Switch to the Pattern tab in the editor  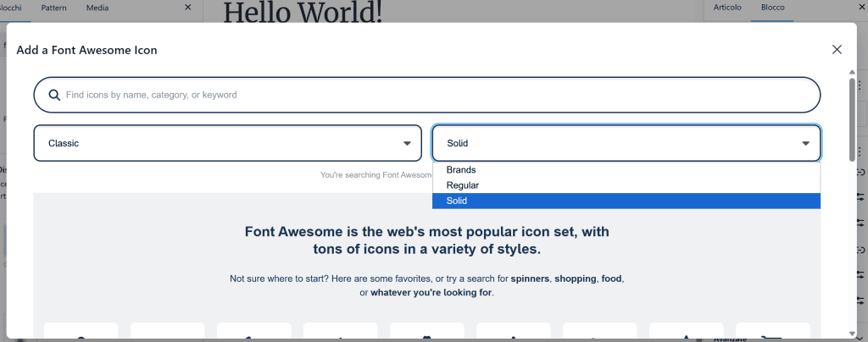(53, 8)
